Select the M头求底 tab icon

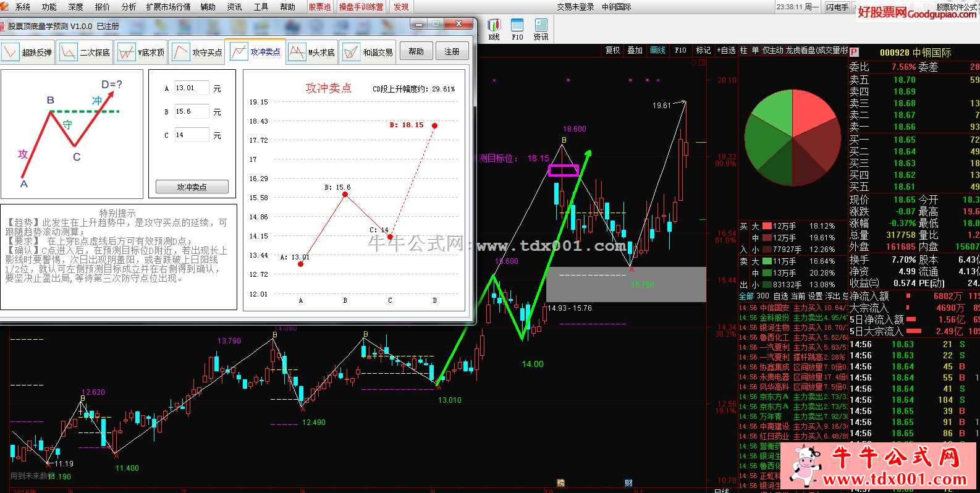coord(297,52)
